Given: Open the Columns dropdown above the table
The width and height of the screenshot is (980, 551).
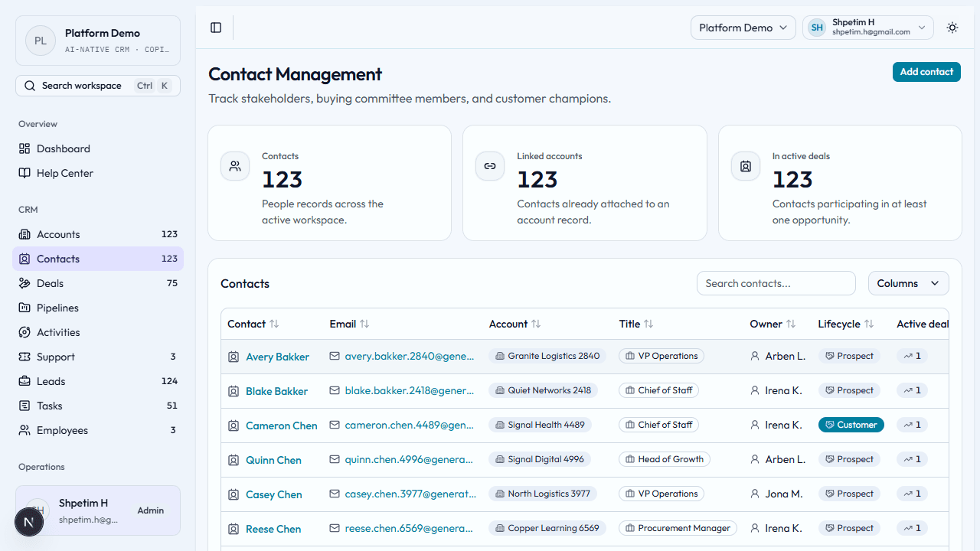Looking at the screenshot, I should click(908, 283).
